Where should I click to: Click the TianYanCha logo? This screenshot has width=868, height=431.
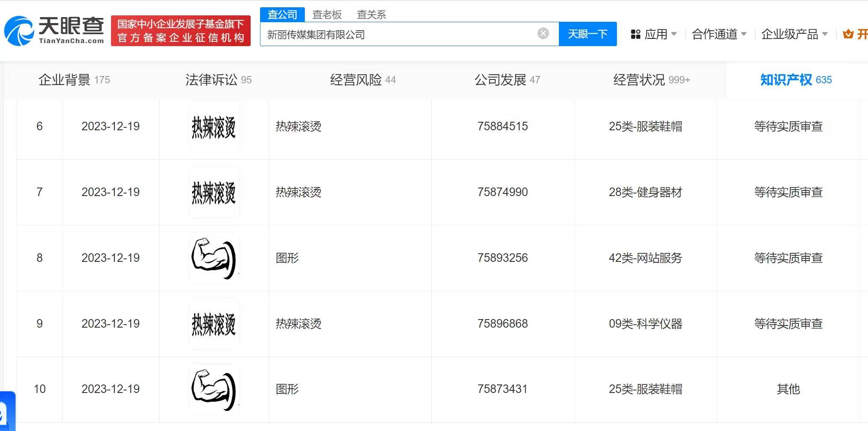click(x=54, y=31)
